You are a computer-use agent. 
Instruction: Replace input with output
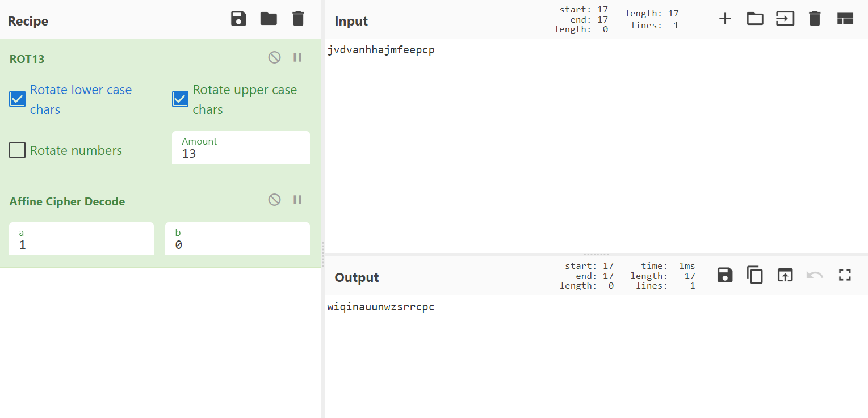(x=785, y=275)
